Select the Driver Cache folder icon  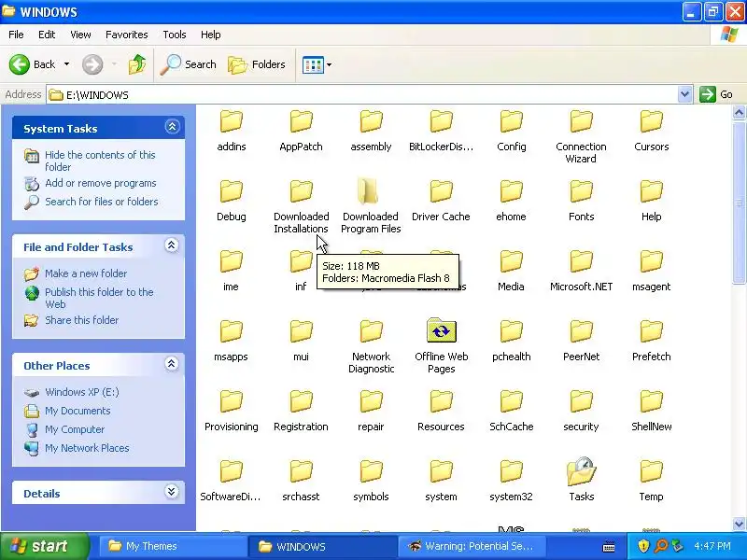coord(441,191)
